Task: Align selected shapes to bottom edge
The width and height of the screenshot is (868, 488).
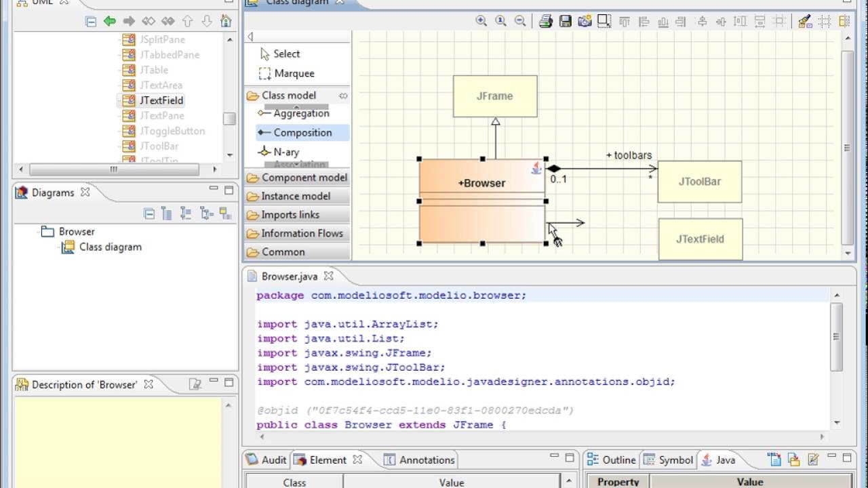Action: [663, 21]
